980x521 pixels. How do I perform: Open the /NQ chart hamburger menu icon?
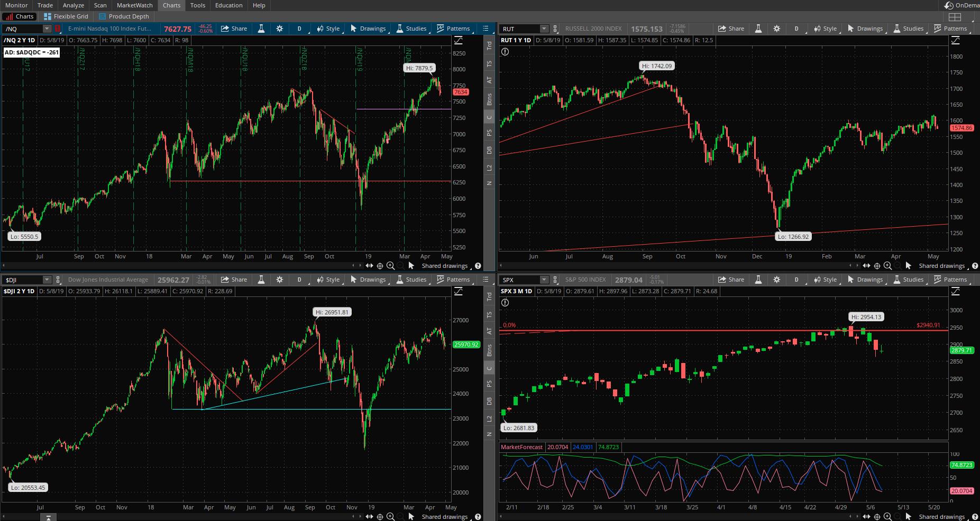click(x=486, y=29)
